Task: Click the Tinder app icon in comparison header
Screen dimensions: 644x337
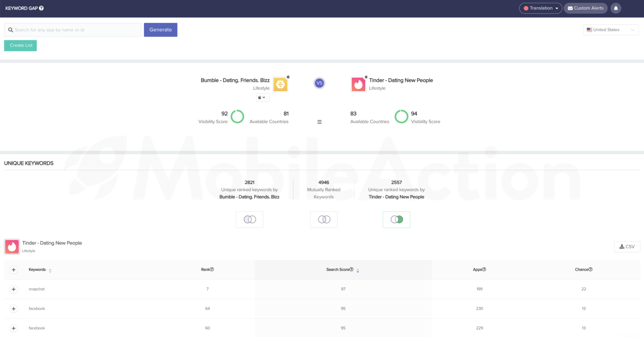Action: (358, 85)
